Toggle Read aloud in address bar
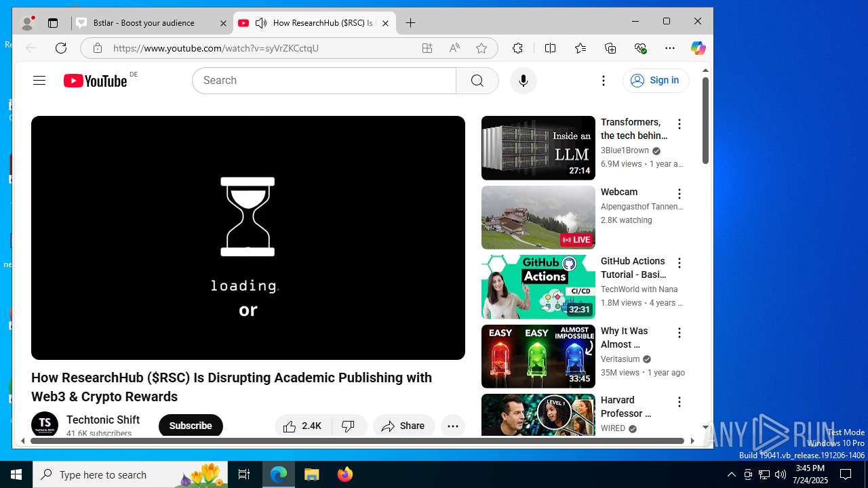This screenshot has width=868, height=488. [454, 48]
